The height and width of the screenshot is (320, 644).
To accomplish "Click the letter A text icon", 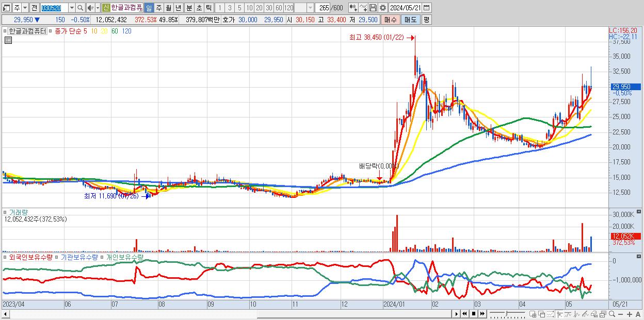I will point(638,314).
